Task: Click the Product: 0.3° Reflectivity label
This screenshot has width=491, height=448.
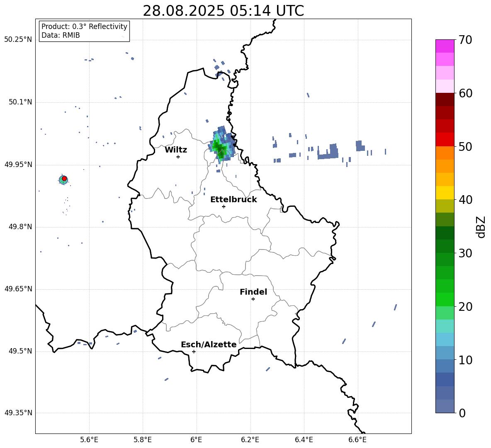Action: 84,27
